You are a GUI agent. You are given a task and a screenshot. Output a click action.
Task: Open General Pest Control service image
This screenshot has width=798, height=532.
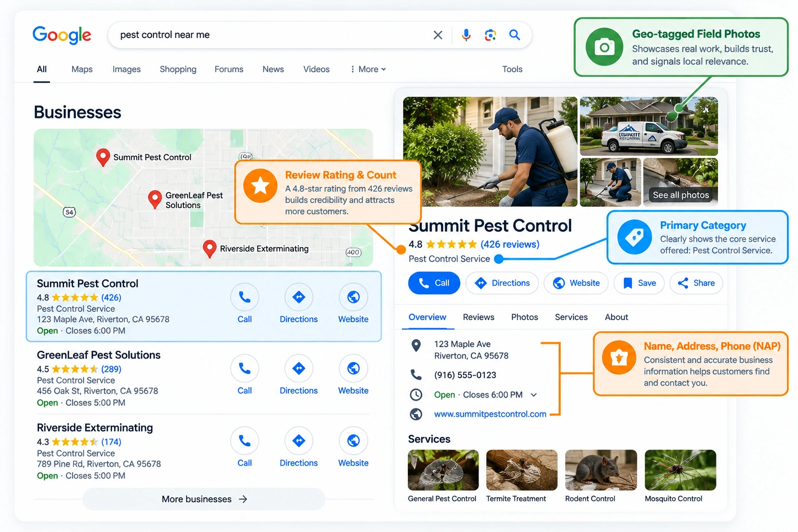click(443, 470)
